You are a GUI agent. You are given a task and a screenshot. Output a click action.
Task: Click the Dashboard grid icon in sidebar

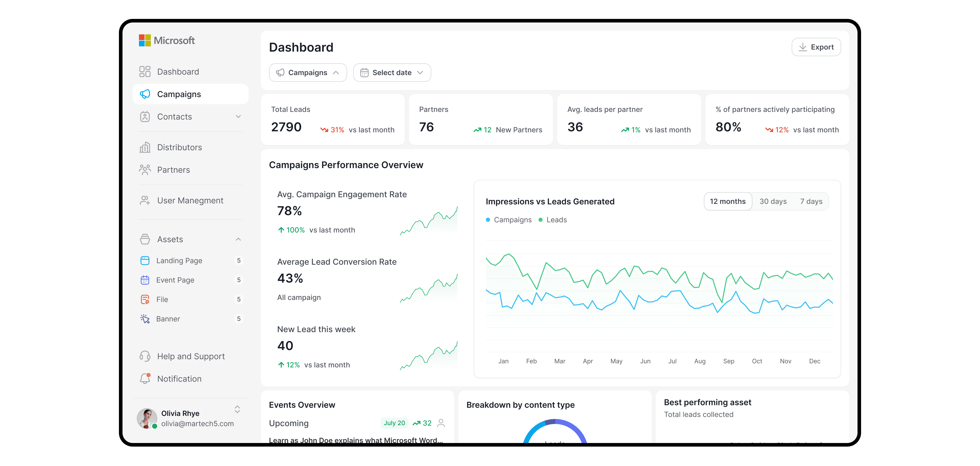[144, 72]
